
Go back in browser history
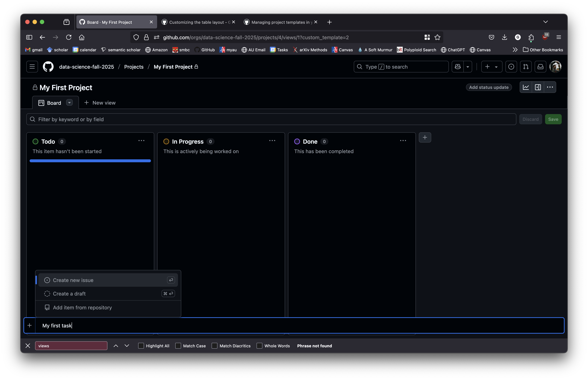42,37
